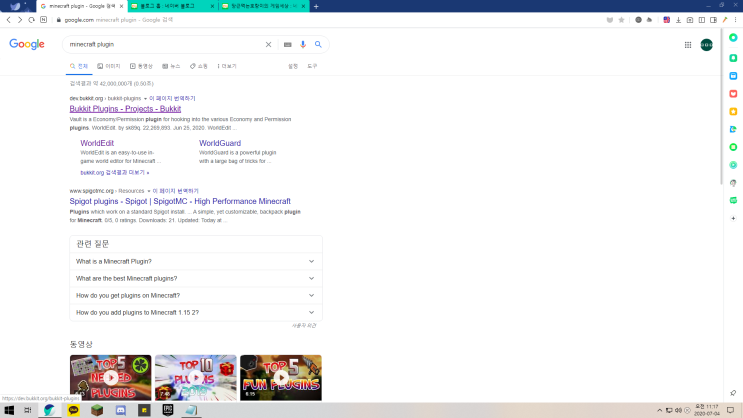Open Task View on the taskbar

coord(27,410)
